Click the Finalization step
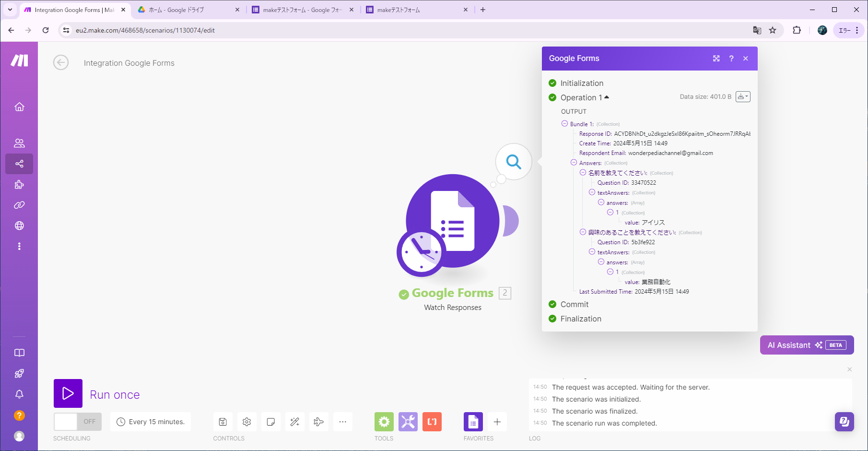Viewport: 868px width, 451px height. [x=580, y=319]
